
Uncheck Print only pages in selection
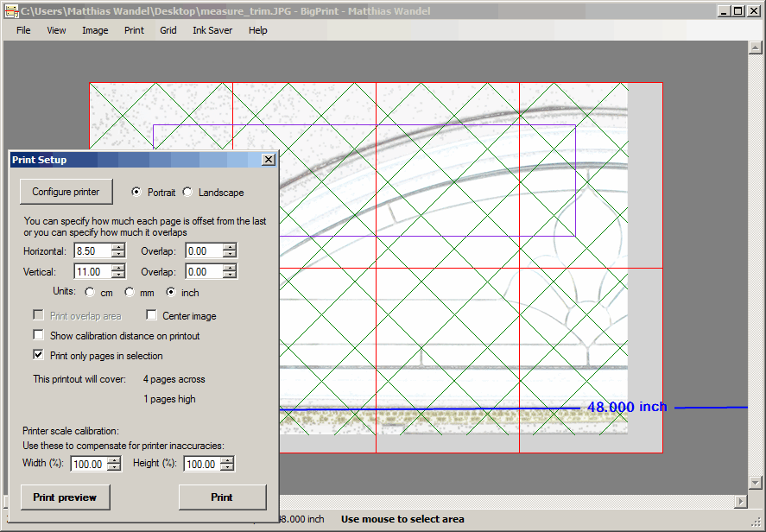click(38, 355)
